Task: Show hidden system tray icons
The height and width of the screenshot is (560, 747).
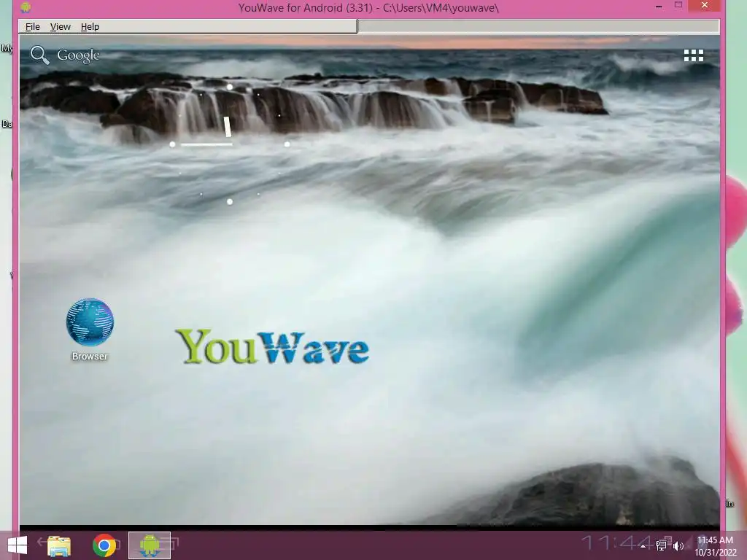Action: [x=643, y=546]
